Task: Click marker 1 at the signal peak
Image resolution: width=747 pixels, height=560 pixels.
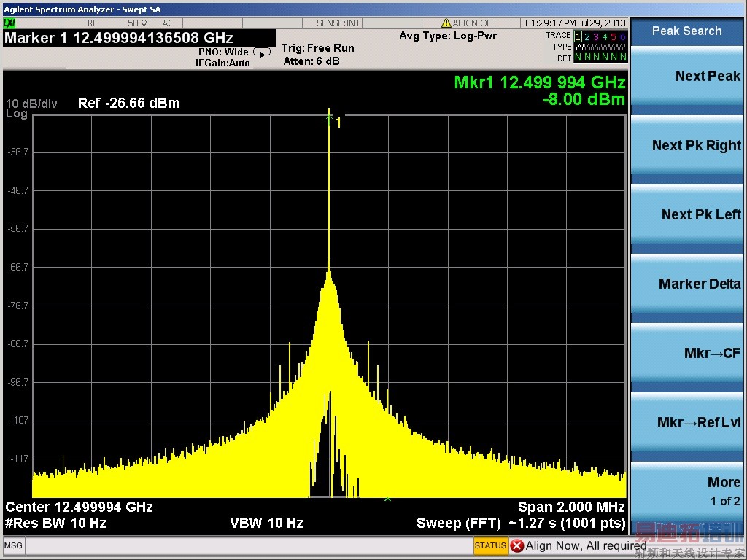Action: (x=329, y=115)
